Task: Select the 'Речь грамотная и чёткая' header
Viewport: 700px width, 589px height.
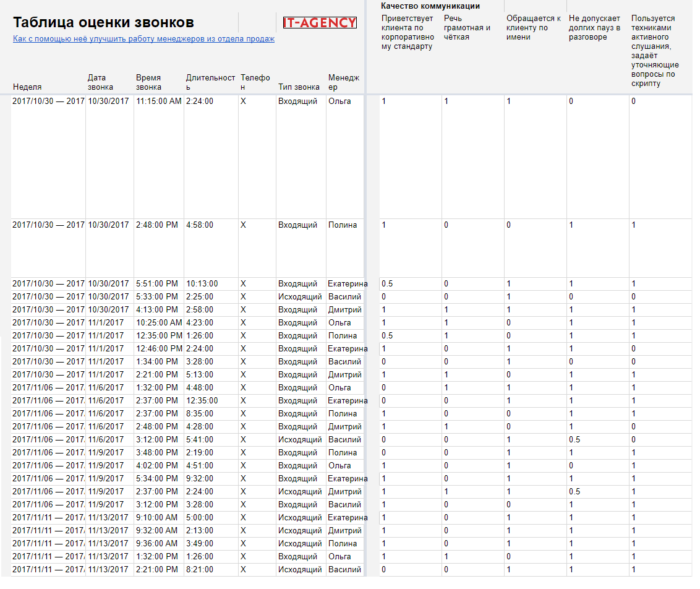Action: pos(467,28)
